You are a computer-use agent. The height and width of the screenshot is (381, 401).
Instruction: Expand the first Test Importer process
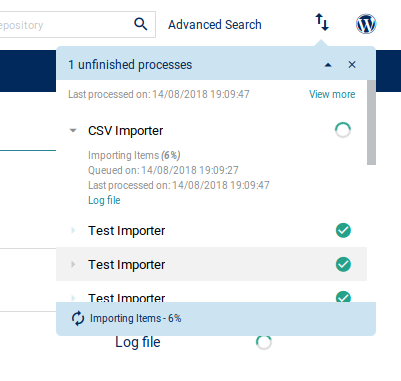click(73, 230)
